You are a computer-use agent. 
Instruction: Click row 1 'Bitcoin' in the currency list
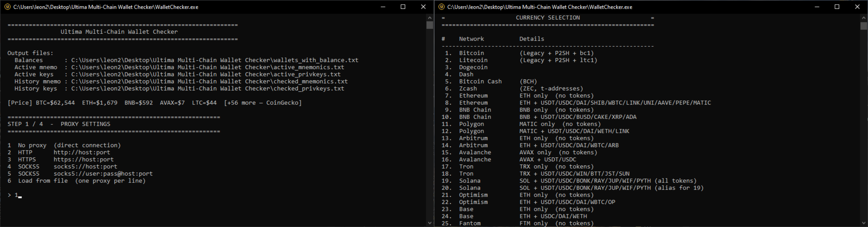(x=519, y=53)
